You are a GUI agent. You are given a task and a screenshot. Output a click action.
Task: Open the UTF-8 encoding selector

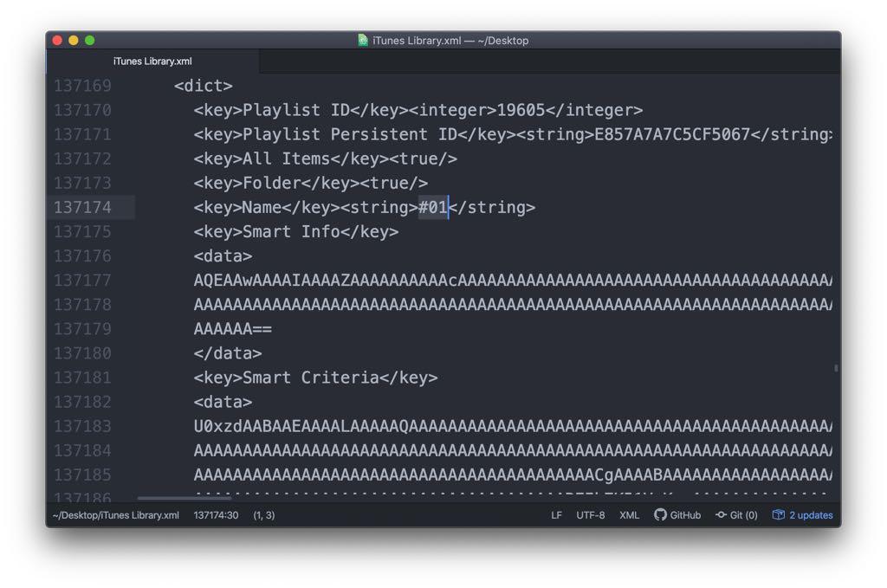coord(591,515)
